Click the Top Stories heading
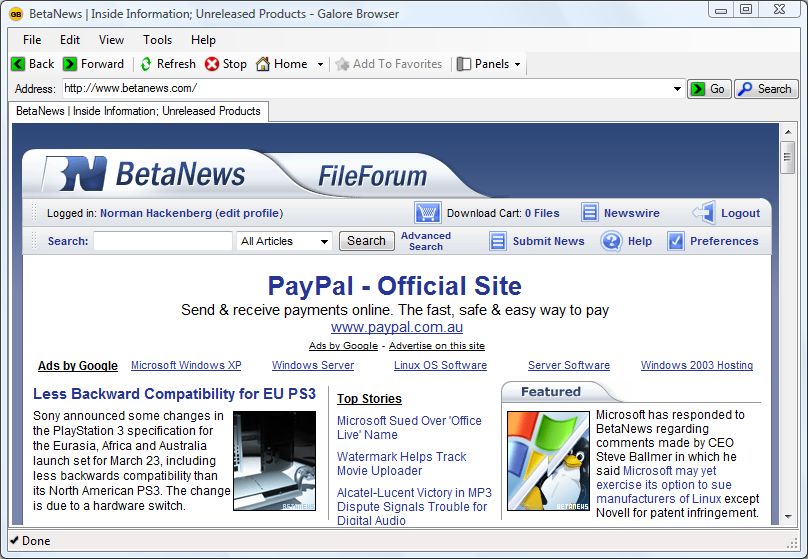 coord(369,399)
